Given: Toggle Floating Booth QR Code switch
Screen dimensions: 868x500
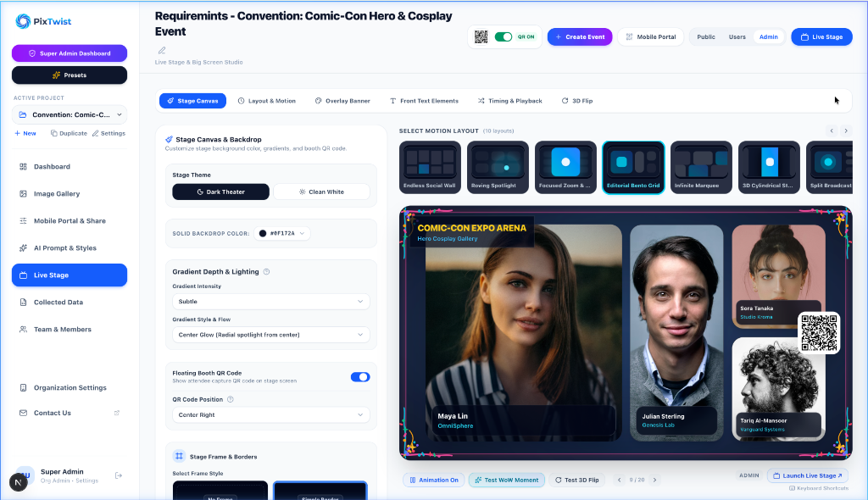Looking at the screenshot, I should (x=360, y=377).
